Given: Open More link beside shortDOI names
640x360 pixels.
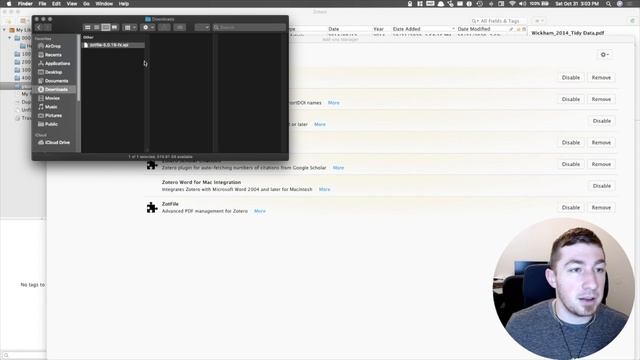Looking at the screenshot, I should (x=333, y=103).
